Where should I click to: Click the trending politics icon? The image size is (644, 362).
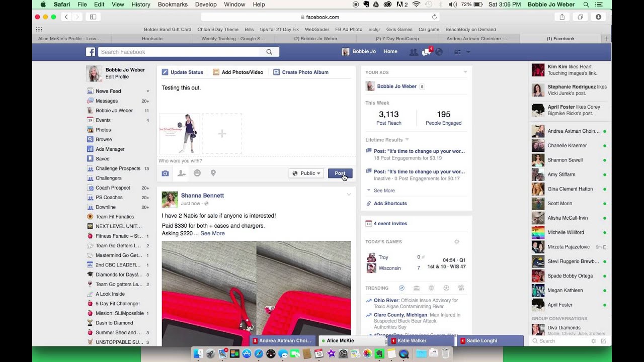coord(416,288)
